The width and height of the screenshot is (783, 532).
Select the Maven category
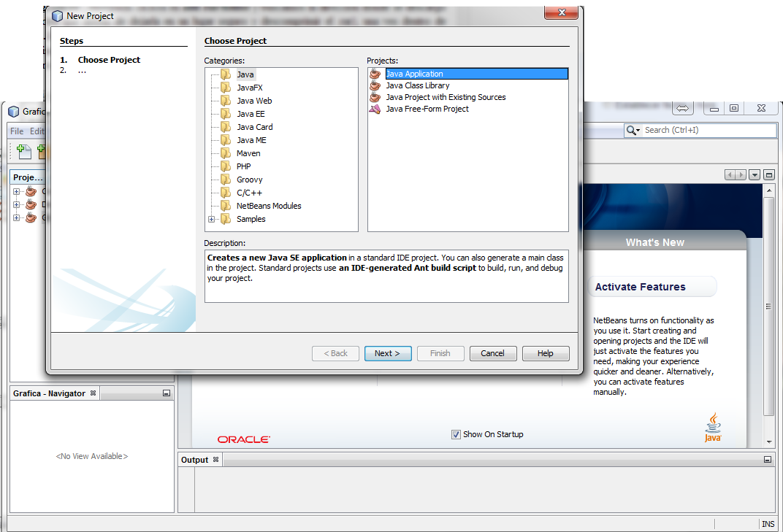(x=248, y=153)
